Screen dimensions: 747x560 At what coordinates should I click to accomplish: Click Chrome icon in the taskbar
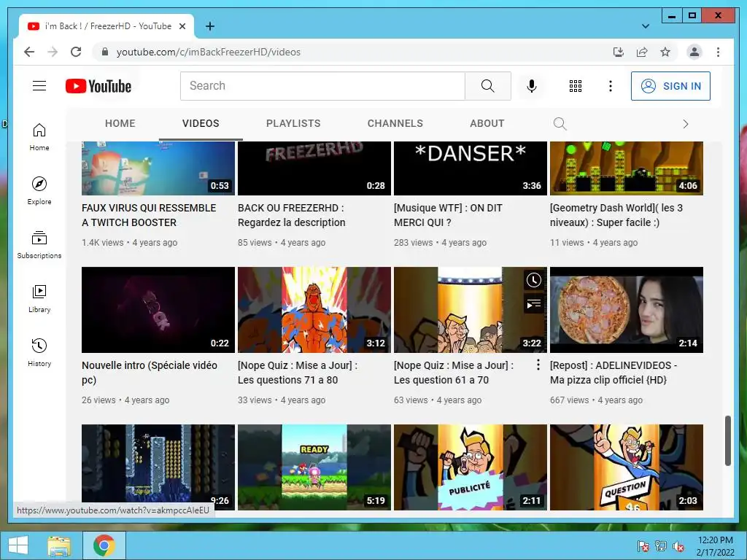(104, 545)
